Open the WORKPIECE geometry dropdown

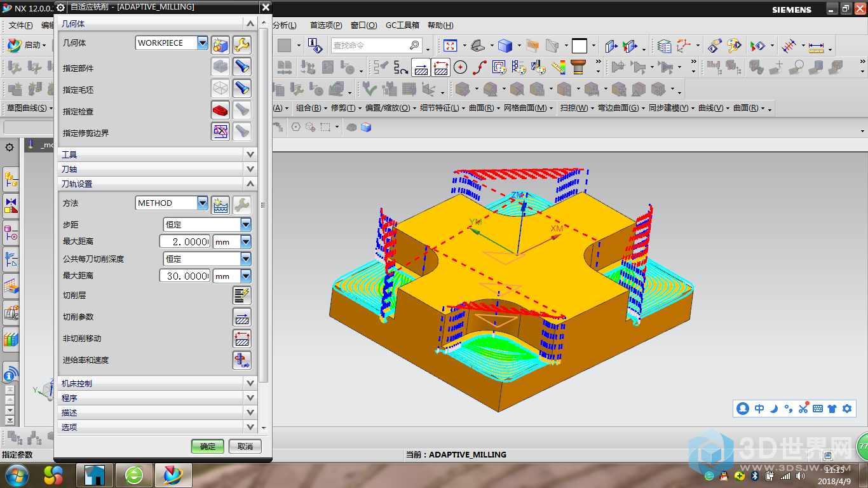pos(203,43)
